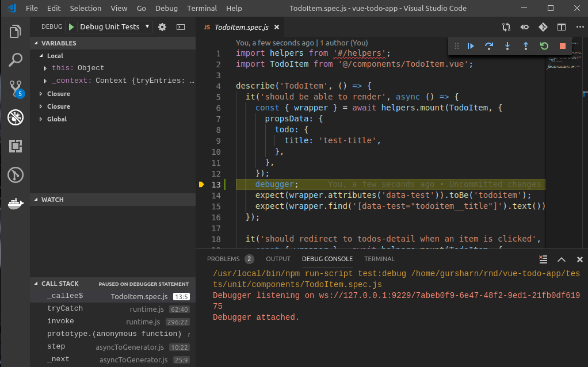Stop debugging with the red square

point(563,46)
